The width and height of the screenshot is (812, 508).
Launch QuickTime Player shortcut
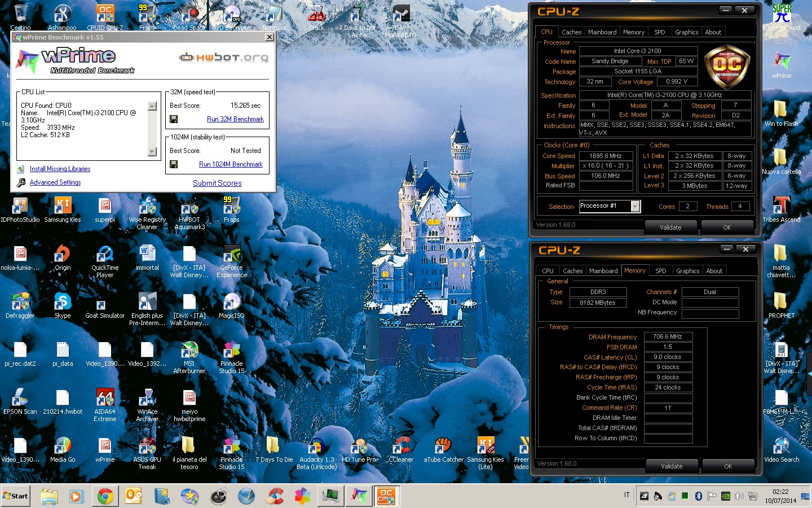(x=105, y=261)
